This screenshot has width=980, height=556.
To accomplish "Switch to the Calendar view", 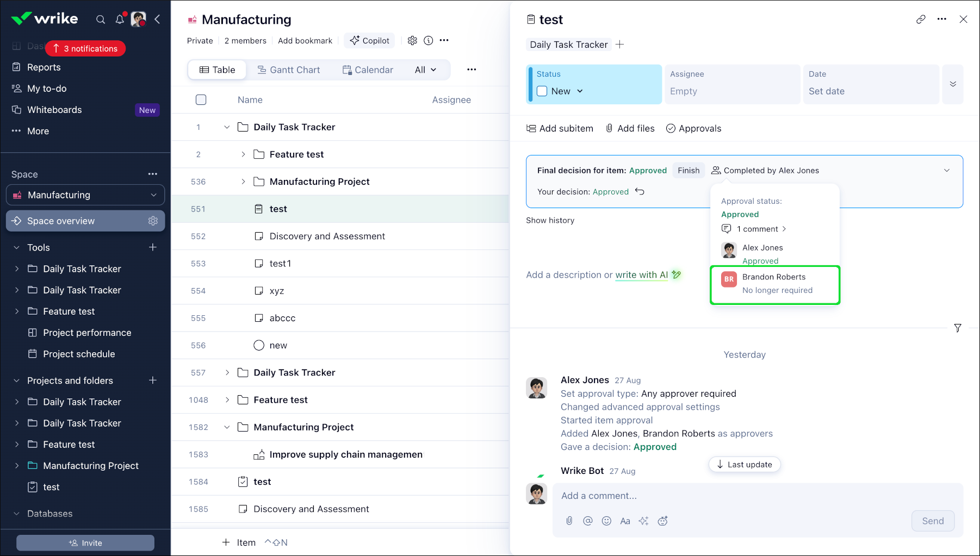I will point(368,70).
